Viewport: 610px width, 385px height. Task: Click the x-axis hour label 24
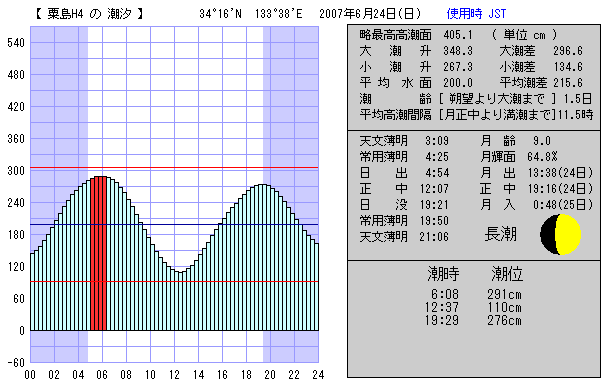pyautogui.click(x=318, y=374)
